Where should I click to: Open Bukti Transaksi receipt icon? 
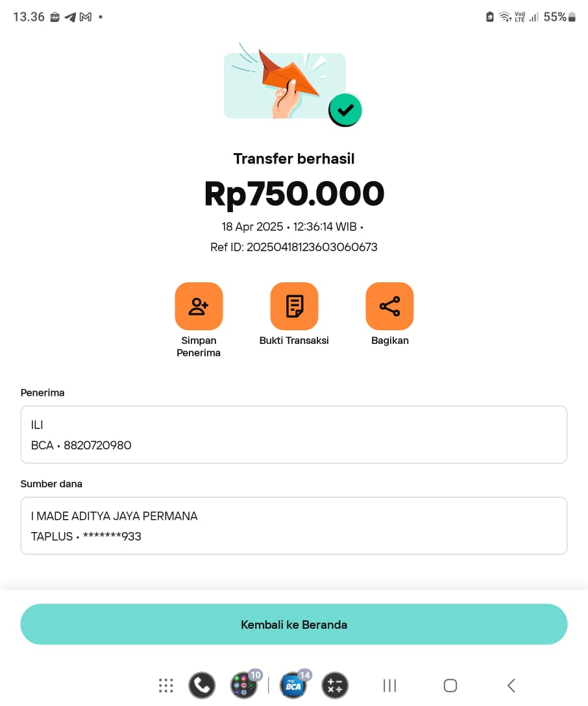(294, 306)
